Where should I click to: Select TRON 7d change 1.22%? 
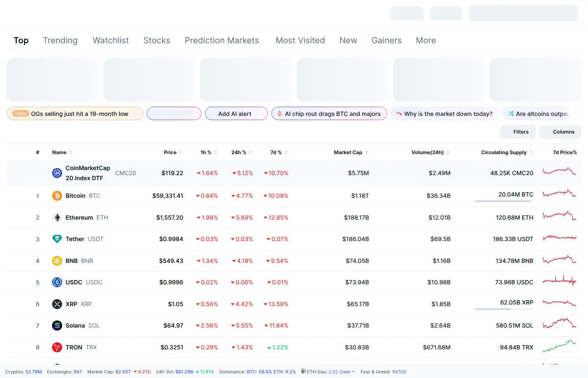coord(278,347)
